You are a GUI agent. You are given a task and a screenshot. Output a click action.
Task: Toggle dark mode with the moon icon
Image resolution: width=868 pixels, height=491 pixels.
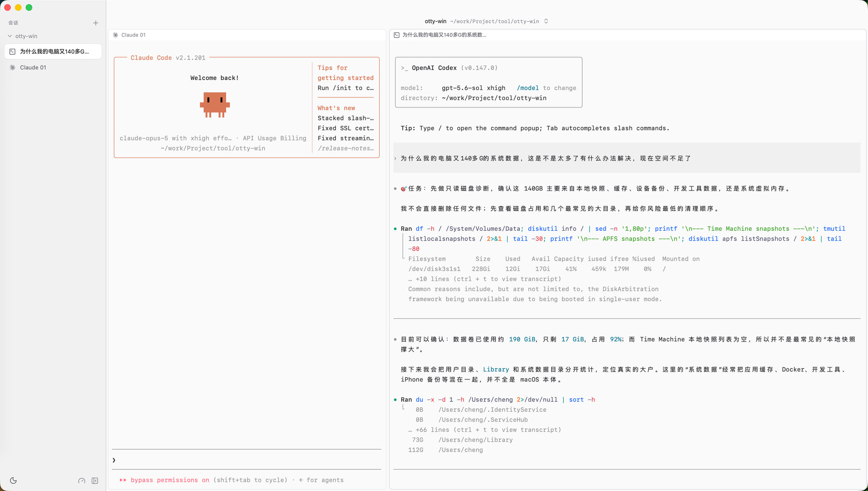13,481
